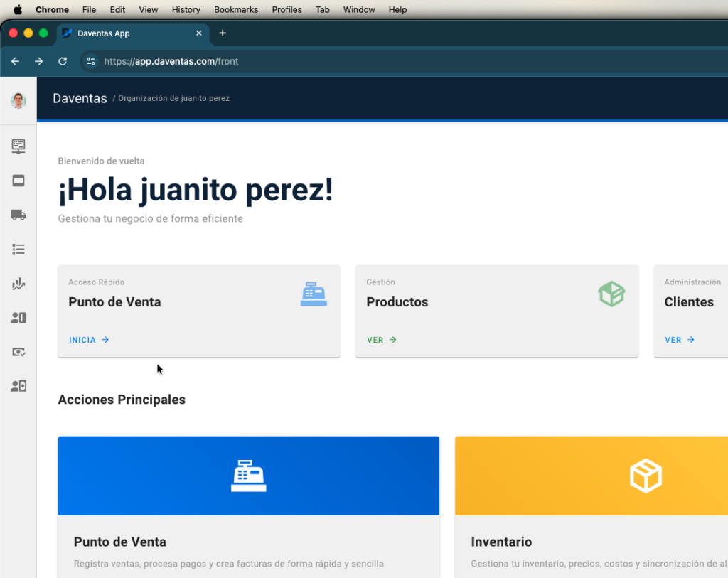This screenshot has width=728, height=578.
Task: Open the Clientes card title
Action: click(689, 301)
